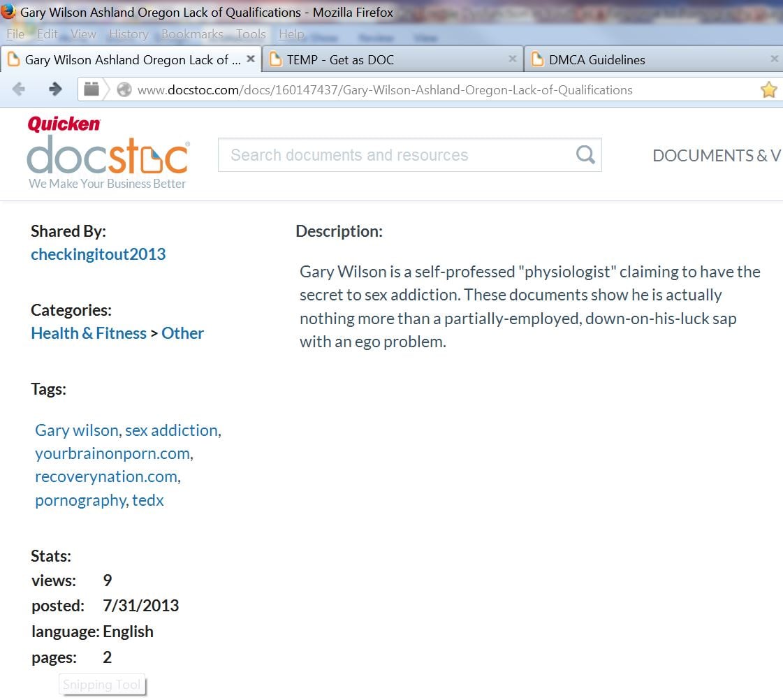Click the URL address bar text

pyautogui.click(x=384, y=90)
